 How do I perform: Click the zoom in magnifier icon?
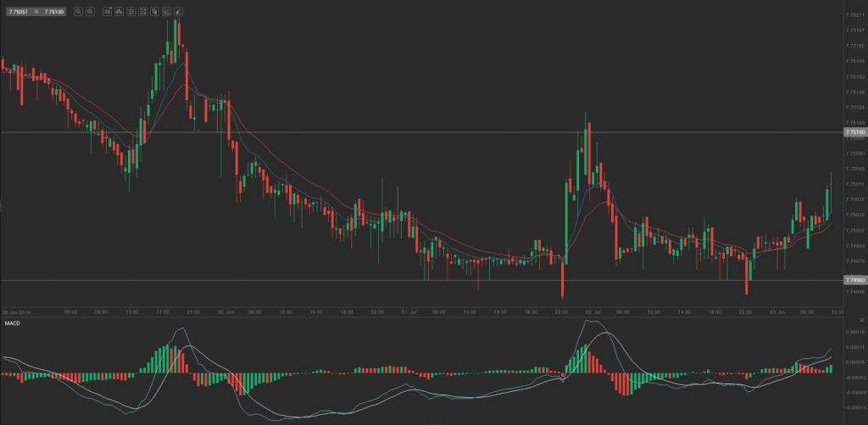point(90,12)
